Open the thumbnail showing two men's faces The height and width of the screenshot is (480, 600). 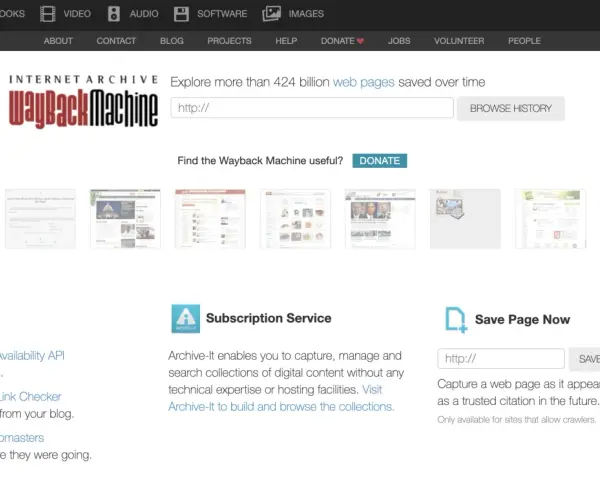tap(380, 219)
